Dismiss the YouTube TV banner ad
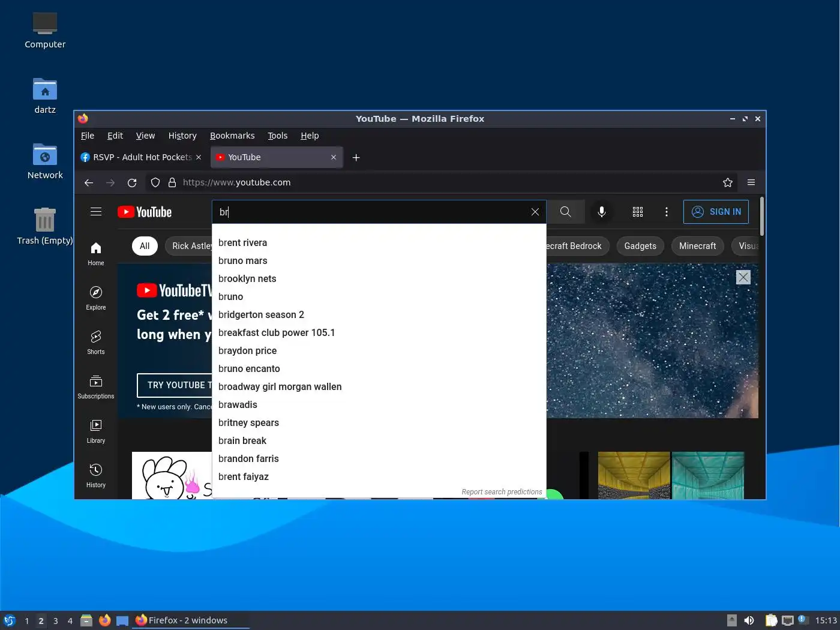The height and width of the screenshot is (630, 840). (x=743, y=277)
